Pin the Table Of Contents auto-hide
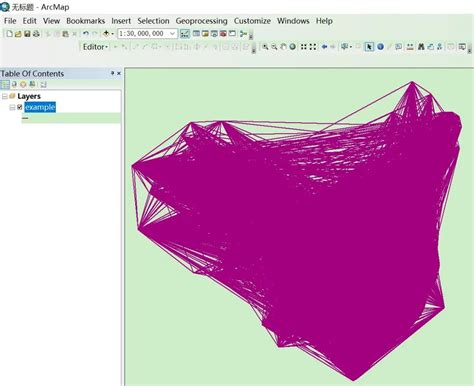The height and width of the screenshot is (386, 474). pyautogui.click(x=112, y=73)
